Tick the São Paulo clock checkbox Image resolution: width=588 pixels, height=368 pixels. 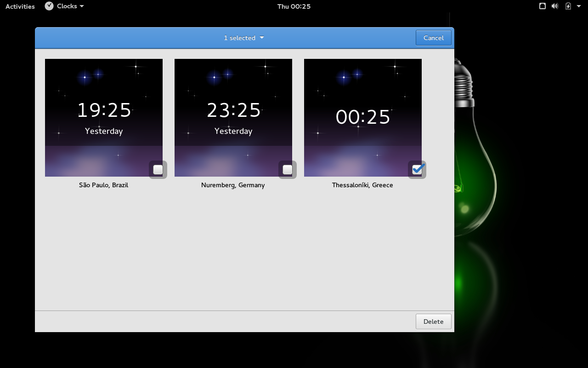point(158,170)
